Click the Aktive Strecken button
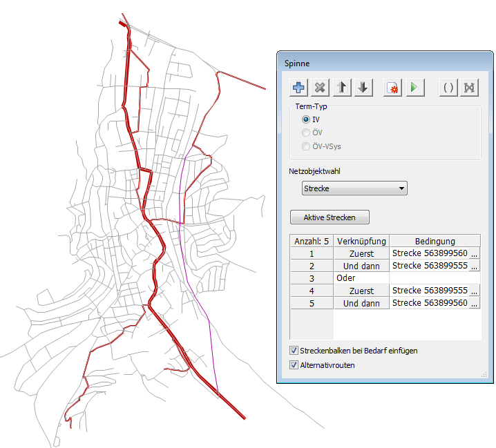The width and height of the screenshot is (496, 448). pyautogui.click(x=330, y=217)
